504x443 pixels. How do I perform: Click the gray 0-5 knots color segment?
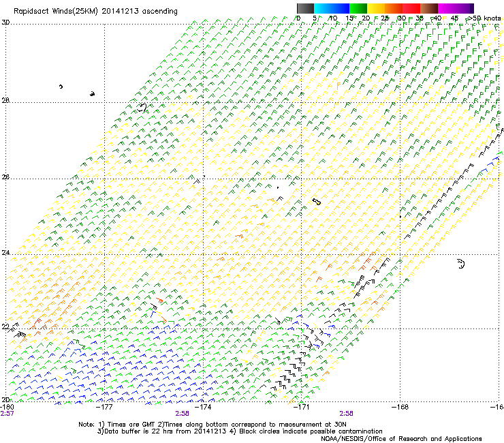point(305,8)
